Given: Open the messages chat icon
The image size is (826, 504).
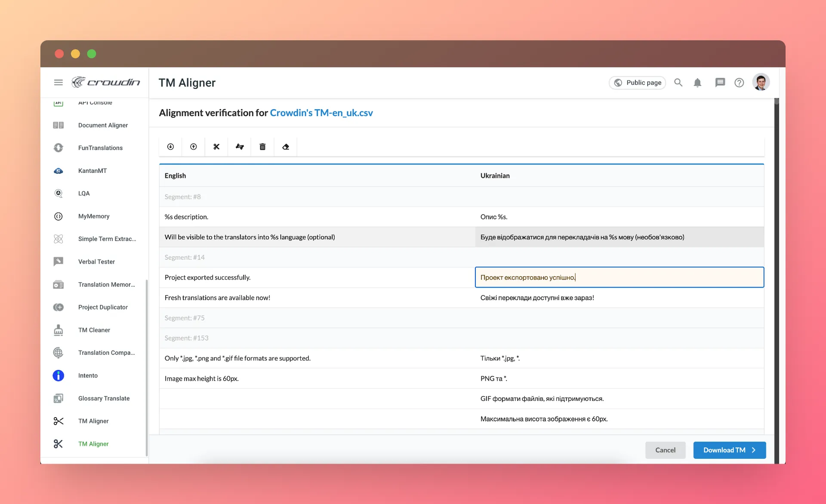Looking at the screenshot, I should point(720,82).
